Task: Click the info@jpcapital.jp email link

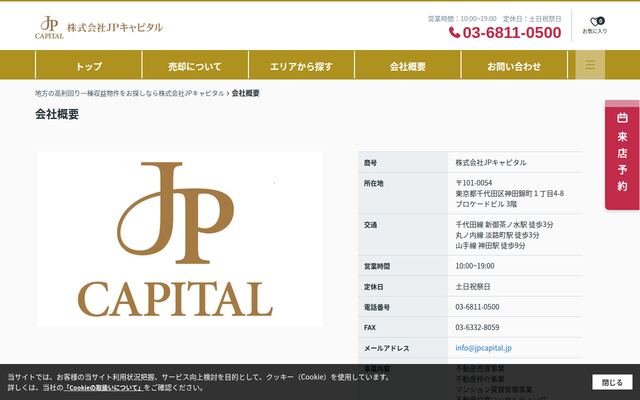Action: tap(483, 348)
